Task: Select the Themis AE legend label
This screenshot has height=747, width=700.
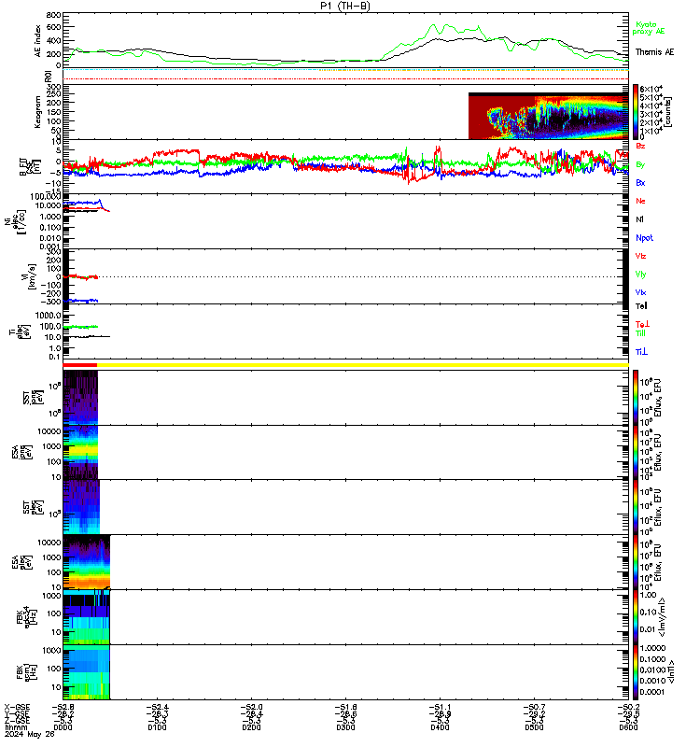Action: 655,52
